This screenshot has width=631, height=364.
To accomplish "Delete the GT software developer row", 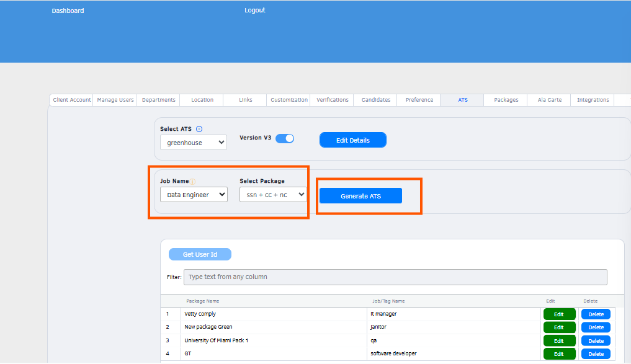I will (x=596, y=354).
